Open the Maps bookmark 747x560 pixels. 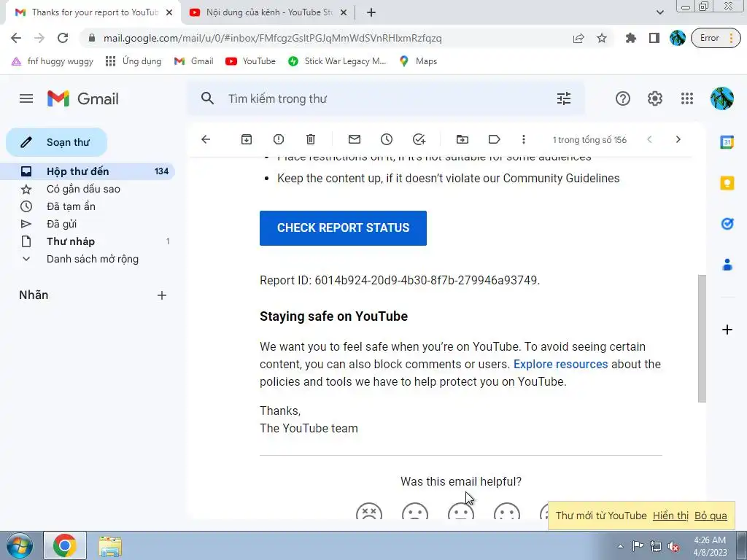click(418, 61)
